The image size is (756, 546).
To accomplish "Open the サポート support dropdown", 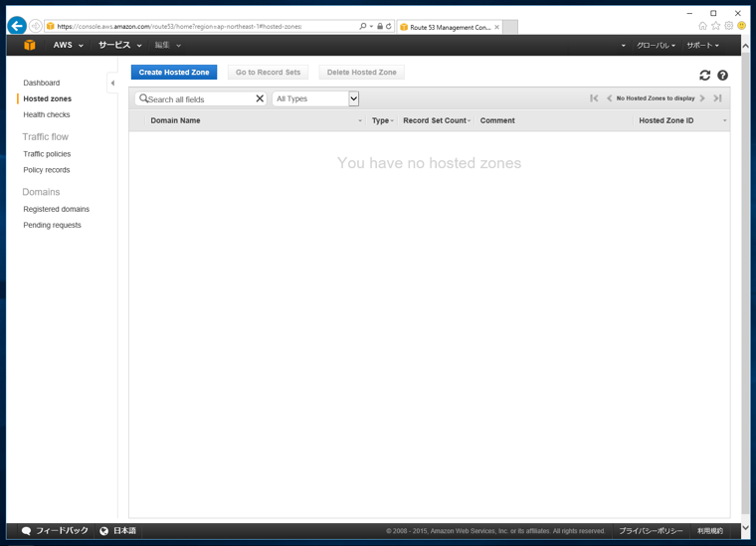I will 702,46.
